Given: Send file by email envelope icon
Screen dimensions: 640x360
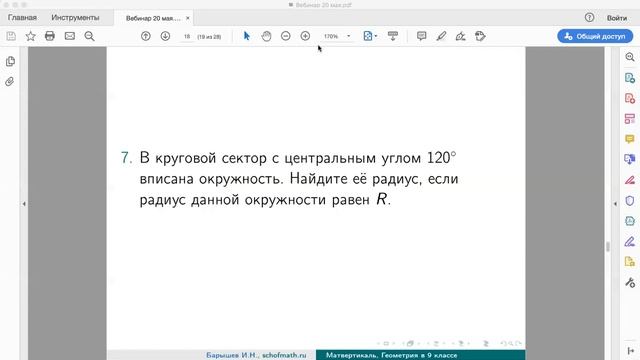Looking at the screenshot, I should pyautogui.click(x=70, y=36).
